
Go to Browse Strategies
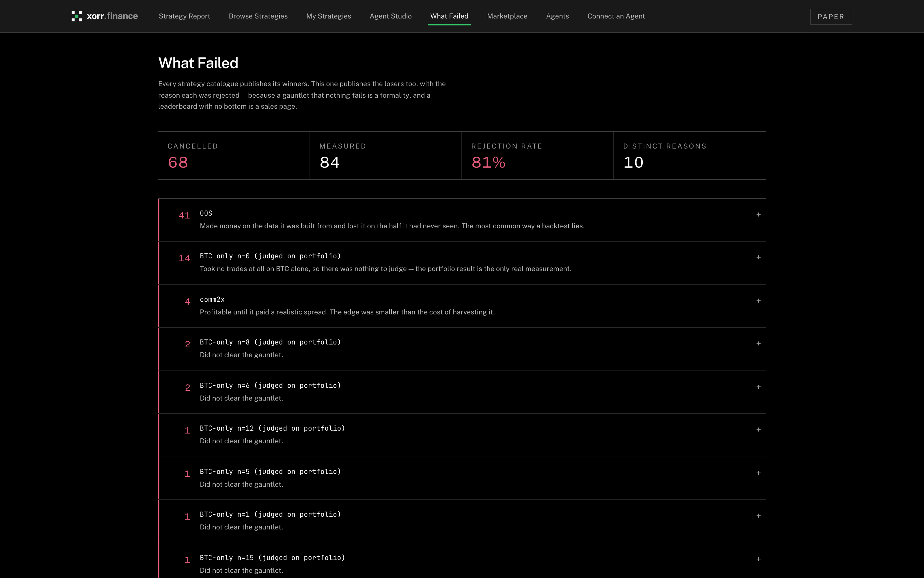coord(258,16)
